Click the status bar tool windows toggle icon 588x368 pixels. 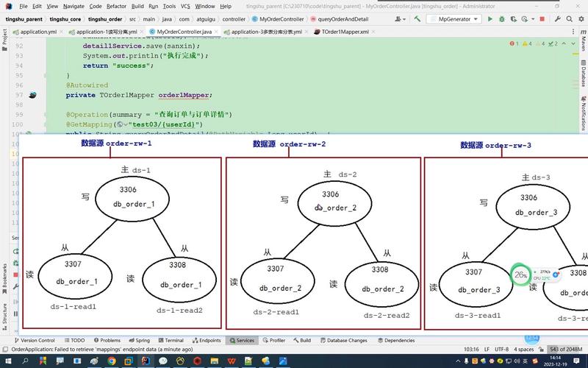(x=5, y=349)
